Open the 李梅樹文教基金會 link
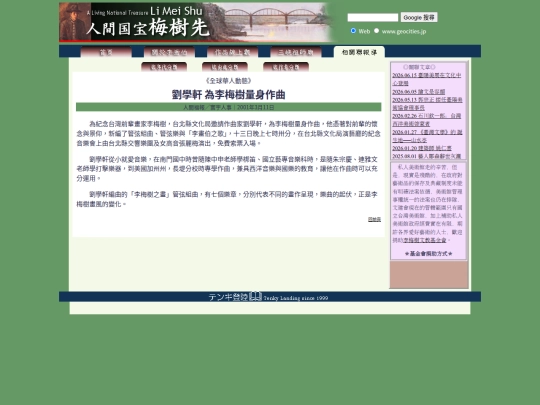Screen dimensions: 540x405 coord(425,240)
